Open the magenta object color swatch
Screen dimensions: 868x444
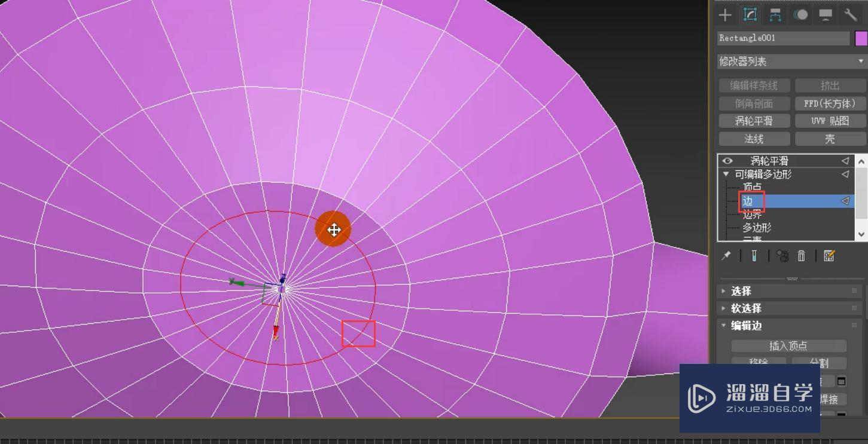click(861, 38)
